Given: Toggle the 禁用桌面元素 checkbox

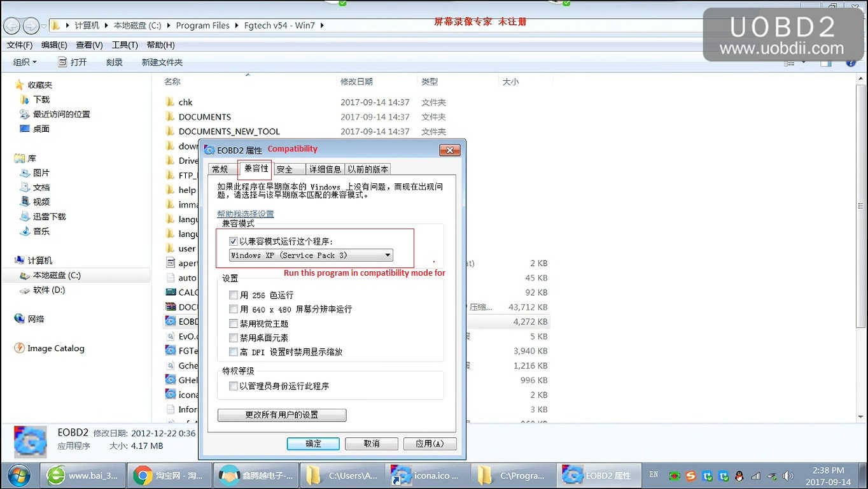Looking at the screenshot, I should tap(234, 337).
